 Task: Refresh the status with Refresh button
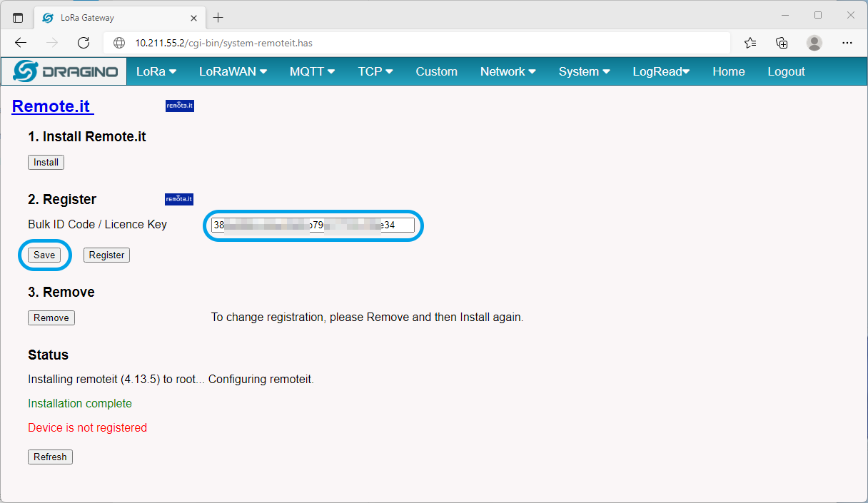click(x=50, y=457)
